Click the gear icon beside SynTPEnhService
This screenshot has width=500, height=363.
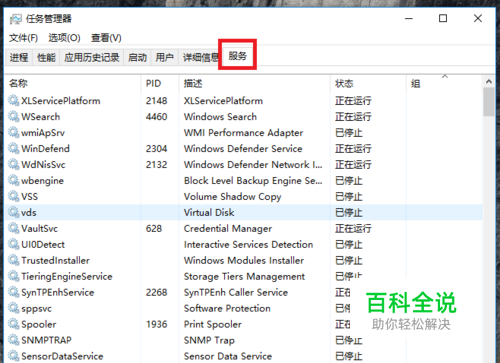coord(14,292)
